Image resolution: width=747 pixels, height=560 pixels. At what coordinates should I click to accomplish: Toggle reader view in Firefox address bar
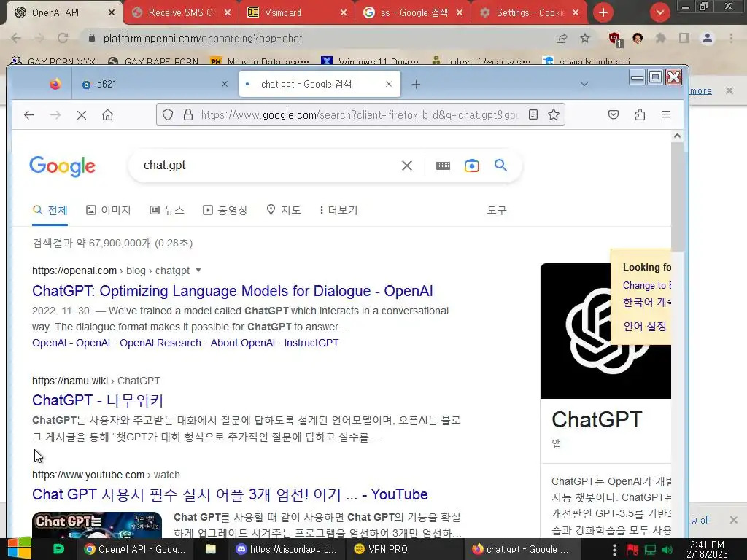tap(533, 114)
